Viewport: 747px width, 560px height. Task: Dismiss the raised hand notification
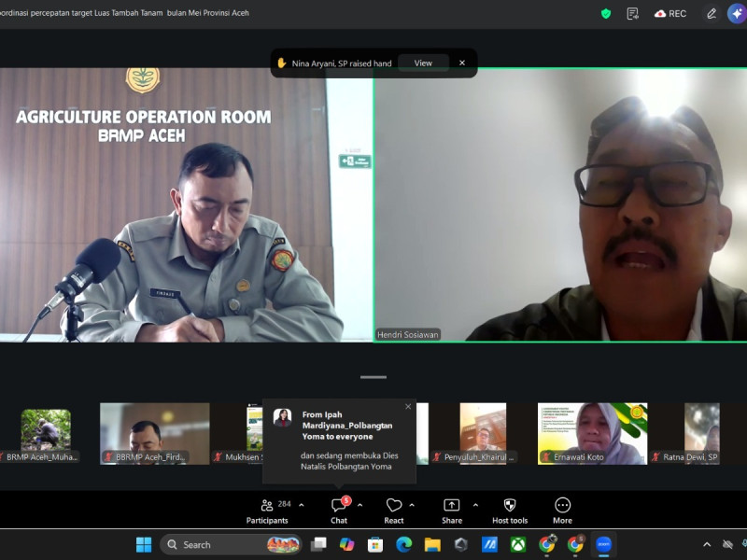[x=462, y=63]
